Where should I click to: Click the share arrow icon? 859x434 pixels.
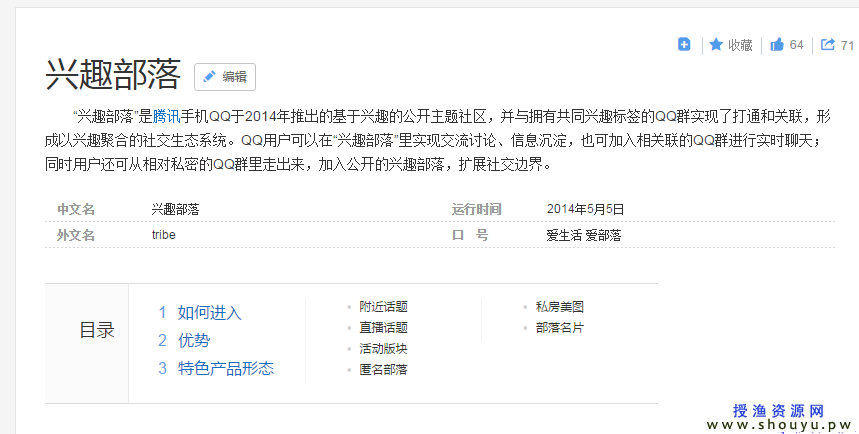827,44
